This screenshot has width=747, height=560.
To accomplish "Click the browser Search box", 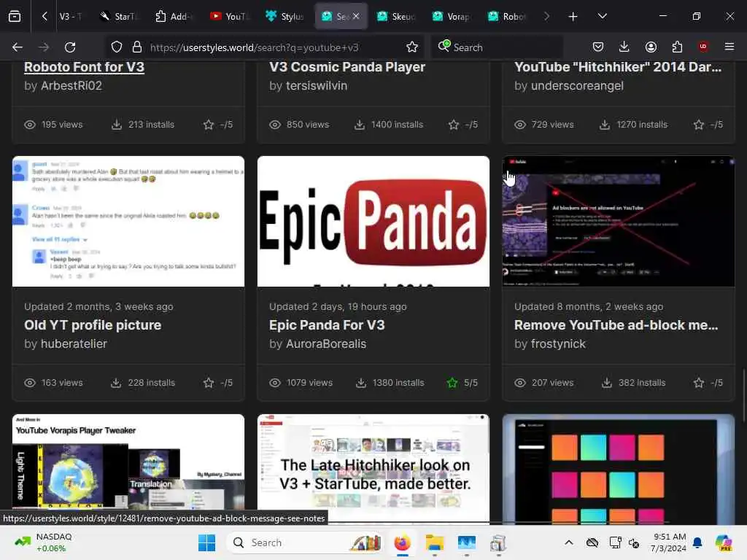I will point(497,47).
